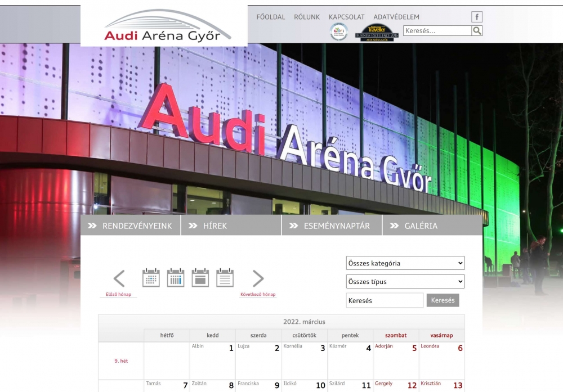Viewport: 563px width, 392px height.
Task: Select March 3 Kornélia day cell
Action: 304,361
